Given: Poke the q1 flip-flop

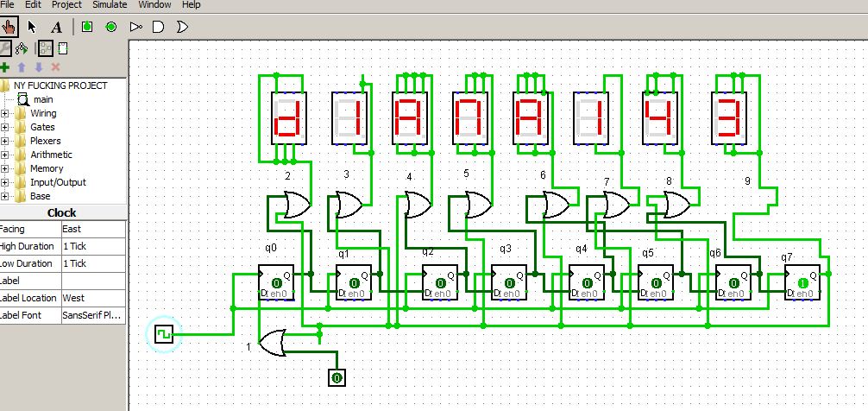Looking at the screenshot, I should [354, 282].
